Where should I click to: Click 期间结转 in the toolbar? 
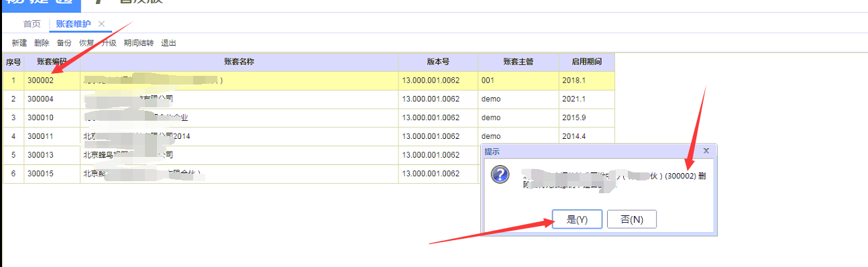[139, 43]
